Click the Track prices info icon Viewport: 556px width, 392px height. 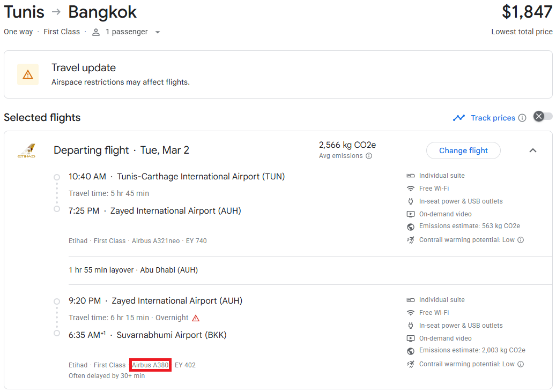(x=522, y=118)
